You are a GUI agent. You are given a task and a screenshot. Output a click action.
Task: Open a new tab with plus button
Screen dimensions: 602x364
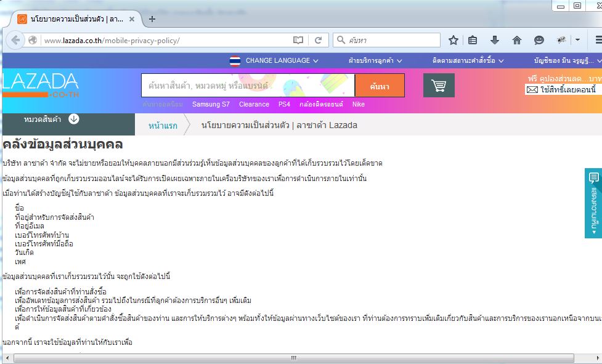pyautogui.click(x=152, y=19)
